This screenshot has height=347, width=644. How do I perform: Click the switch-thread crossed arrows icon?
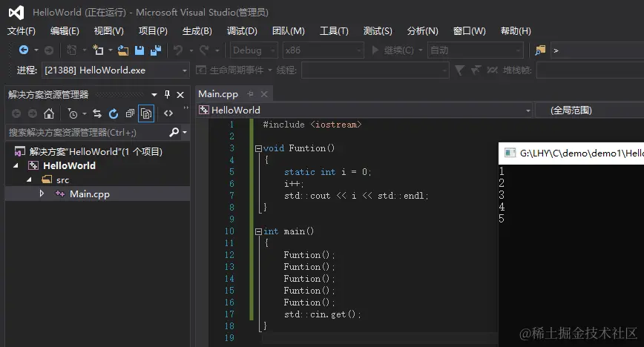492,70
